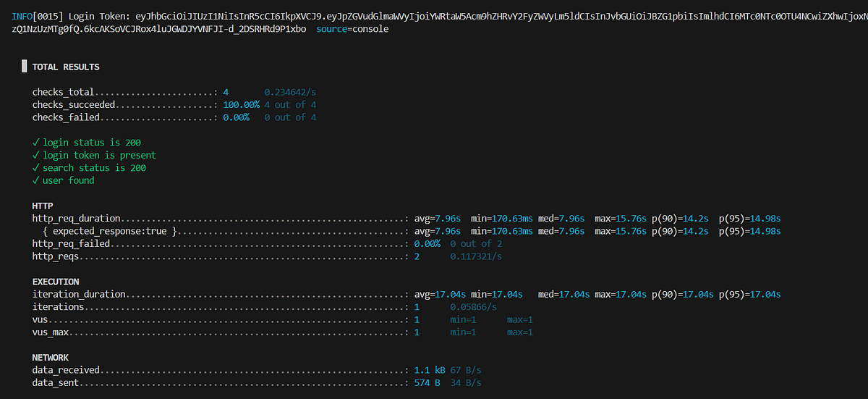This screenshot has width=868, height=399.
Task: Click the checks_failed 0.00% value
Action: pyautogui.click(x=236, y=117)
